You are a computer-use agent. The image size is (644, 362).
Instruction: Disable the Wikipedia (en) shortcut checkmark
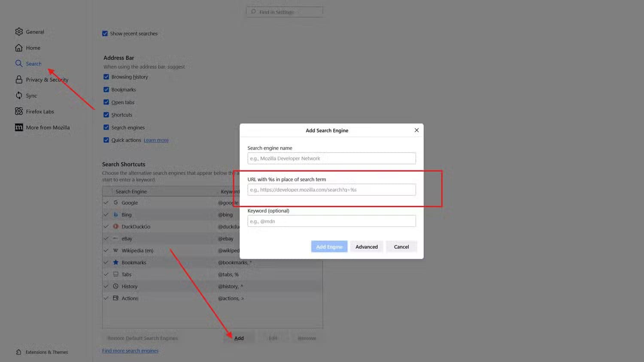point(106,250)
